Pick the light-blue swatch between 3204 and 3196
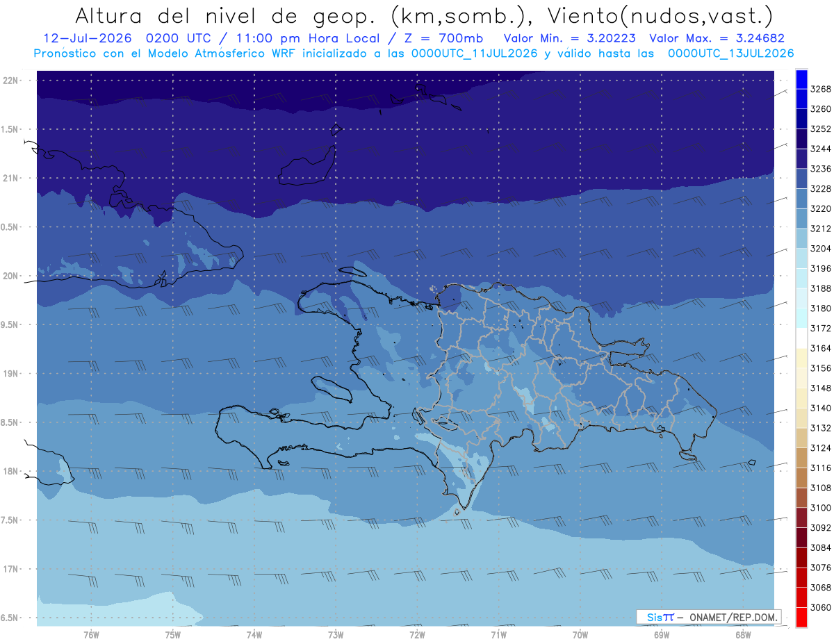This screenshot has width=834, height=644. 801,258
